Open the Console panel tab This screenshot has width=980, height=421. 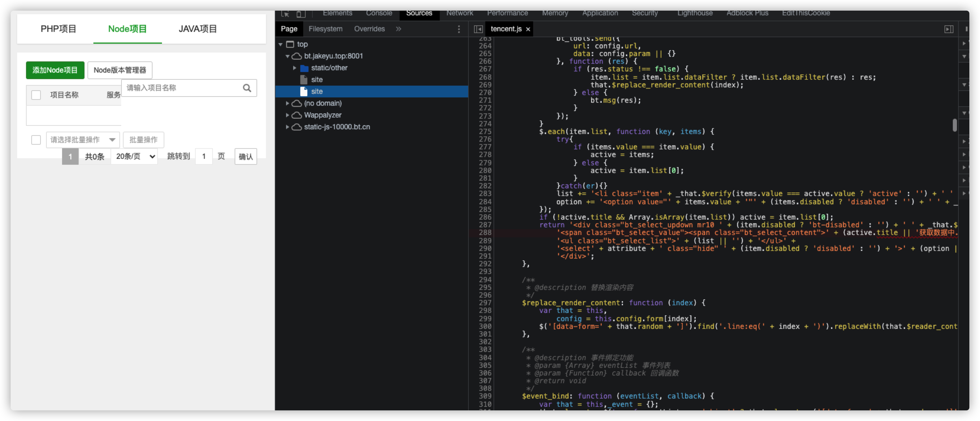379,13
